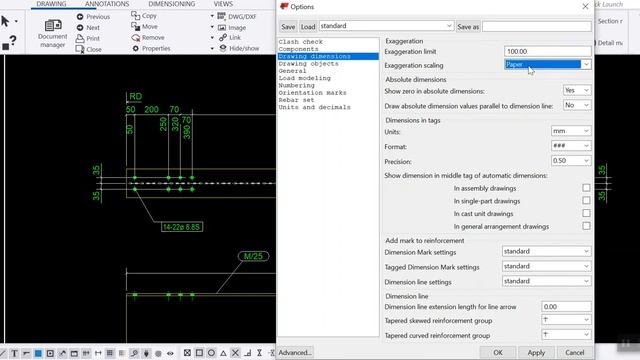Switch to the ANNOTATIONS ribbon tab
This screenshot has height=360, width=640.
pos(107,4)
